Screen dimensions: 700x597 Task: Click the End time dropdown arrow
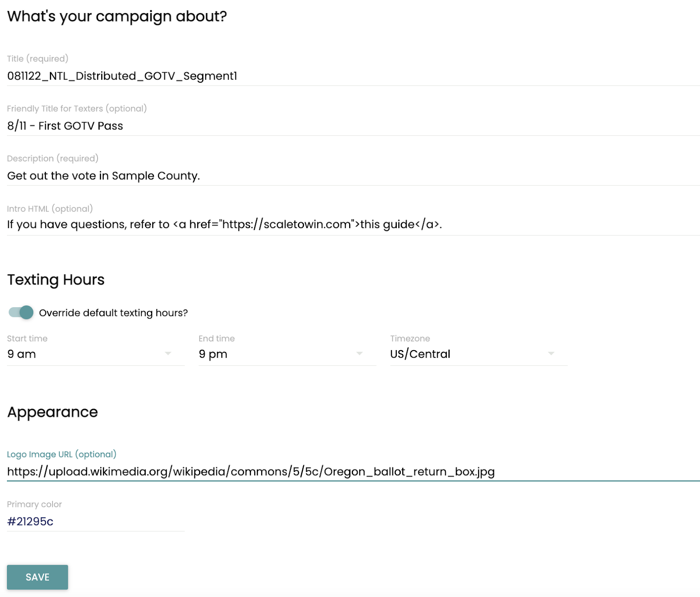360,353
